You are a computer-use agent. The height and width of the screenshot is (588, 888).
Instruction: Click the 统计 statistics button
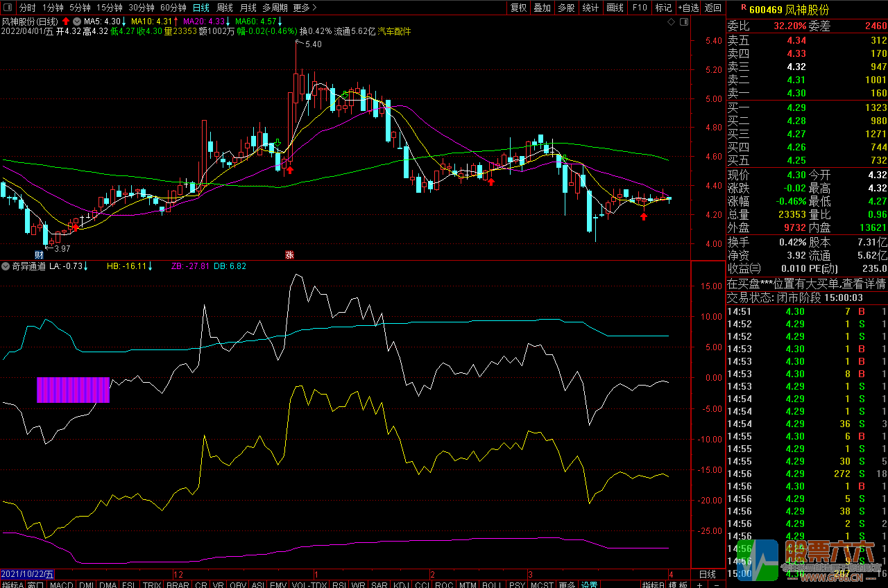(x=590, y=8)
